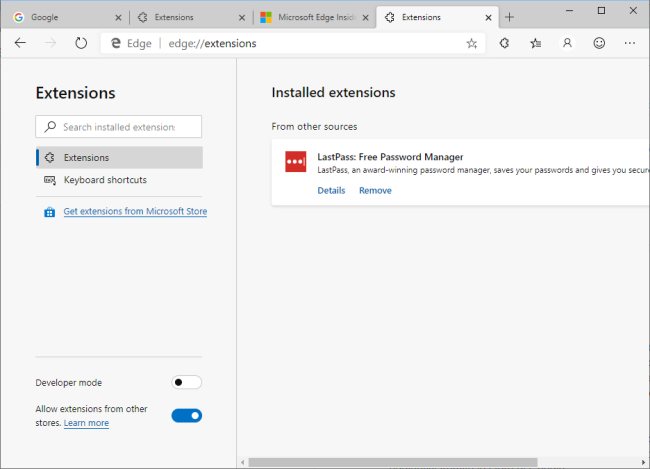Open LastPass extension Details
Viewport: 650px width, 469px height.
tap(331, 190)
